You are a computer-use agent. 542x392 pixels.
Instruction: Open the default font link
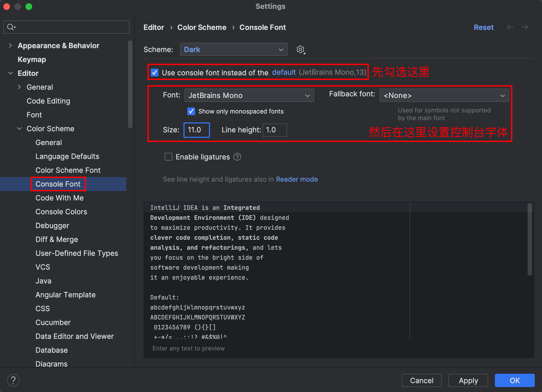point(284,72)
